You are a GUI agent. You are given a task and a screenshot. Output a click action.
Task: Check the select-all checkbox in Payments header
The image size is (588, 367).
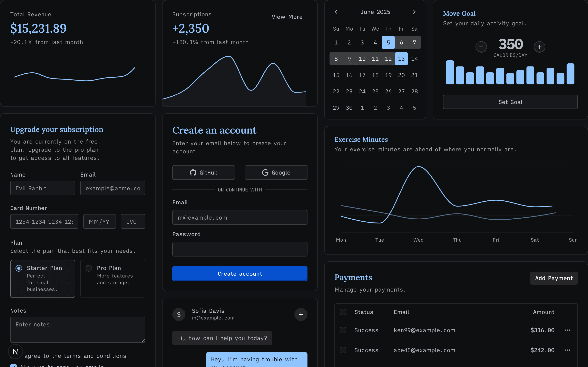[x=343, y=312]
